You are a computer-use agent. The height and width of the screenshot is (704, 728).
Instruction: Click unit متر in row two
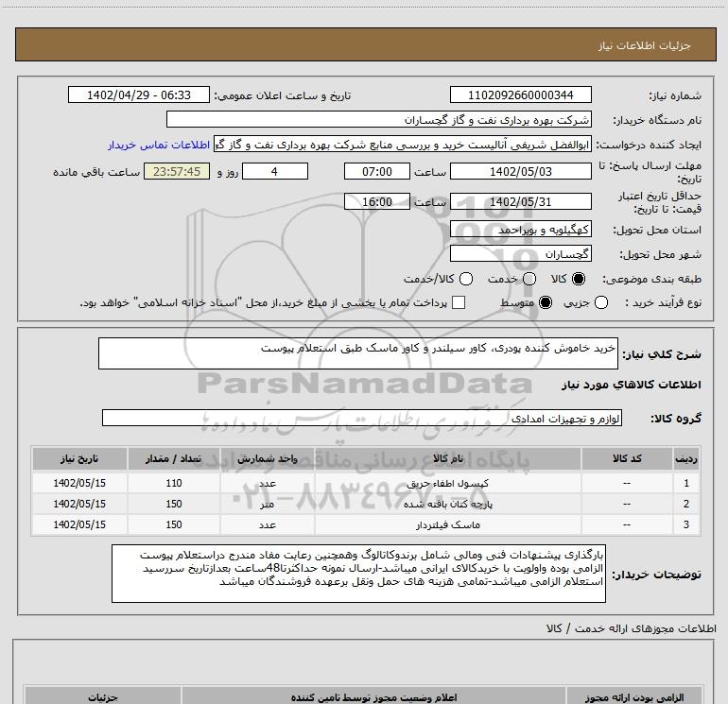pos(267,504)
